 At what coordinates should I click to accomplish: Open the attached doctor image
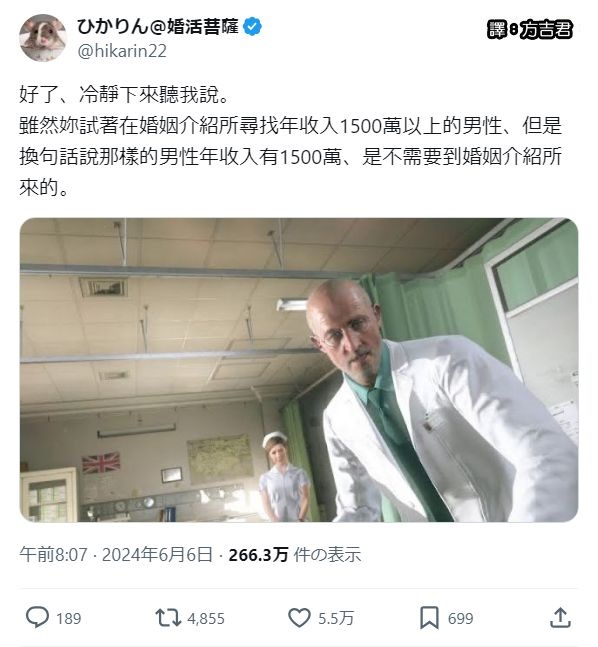pos(299,370)
